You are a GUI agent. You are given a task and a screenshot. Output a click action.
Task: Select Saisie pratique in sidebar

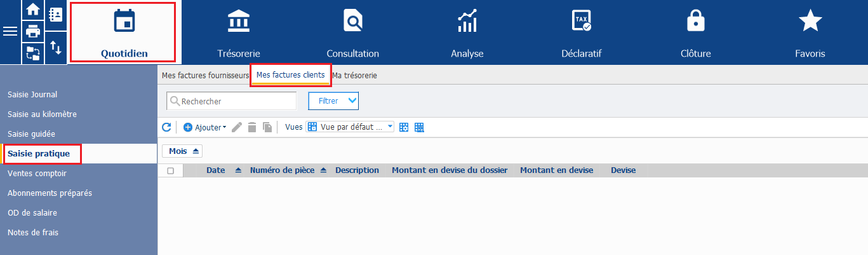(79, 154)
